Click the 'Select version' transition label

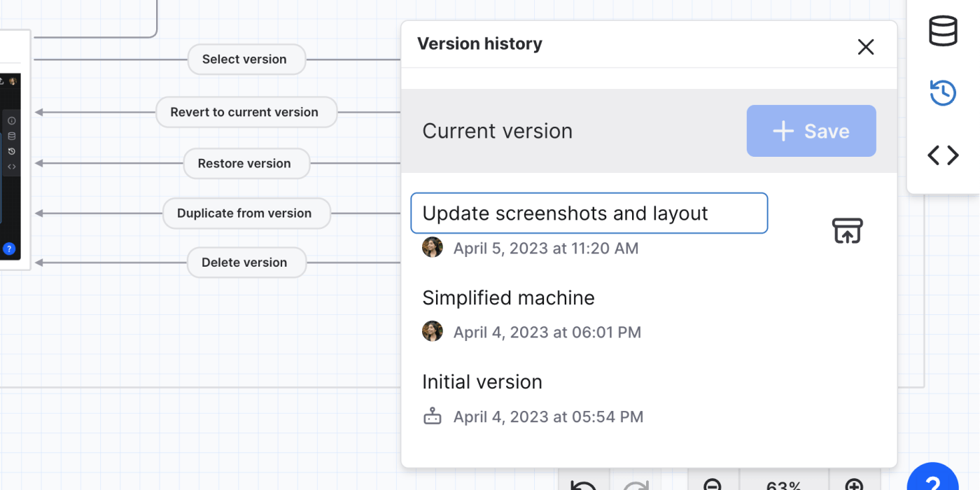(x=244, y=59)
